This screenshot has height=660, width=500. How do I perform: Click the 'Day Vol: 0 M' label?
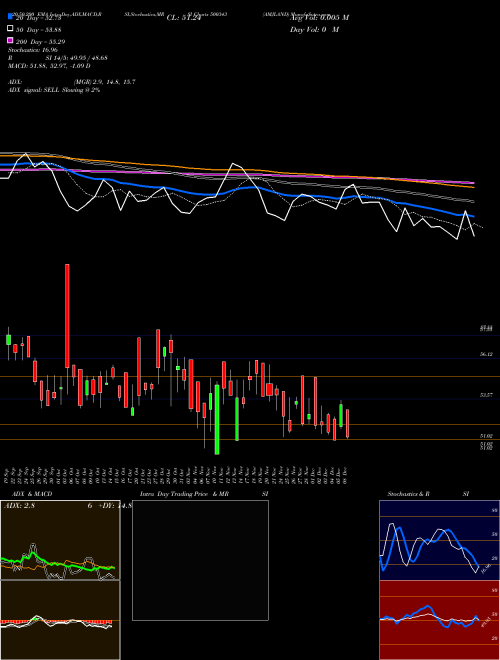[314, 29]
